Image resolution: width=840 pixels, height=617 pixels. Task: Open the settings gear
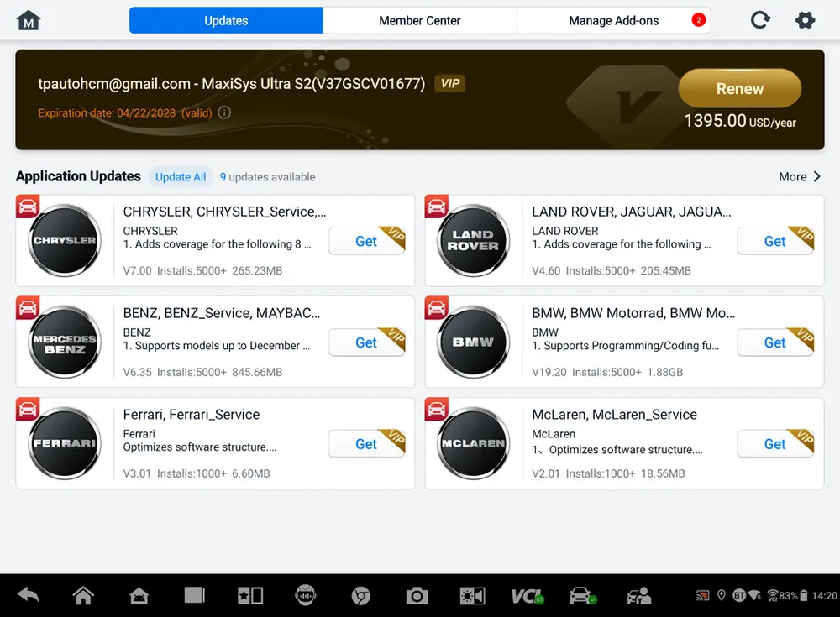pyautogui.click(x=805, y=20)
